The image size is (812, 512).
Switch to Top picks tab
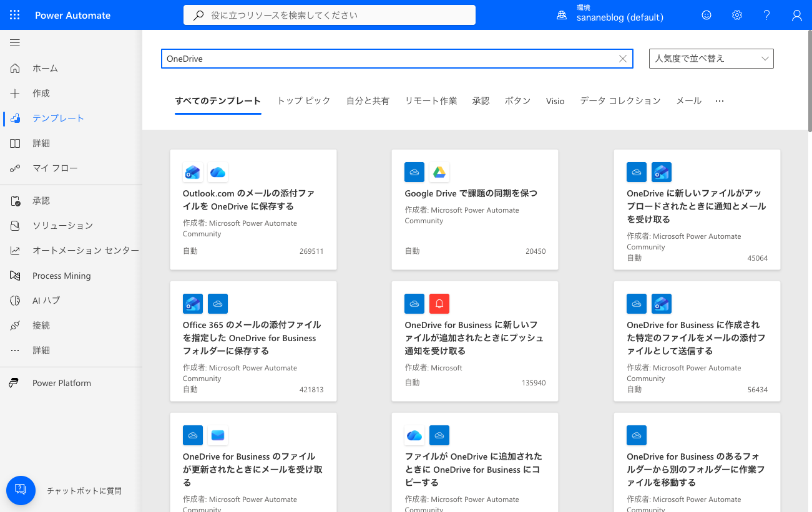coord(303,100)
